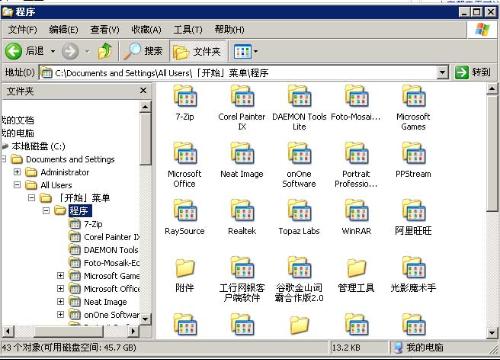
Task: Open the Views dropdown button
Action: tap(246, 52)
